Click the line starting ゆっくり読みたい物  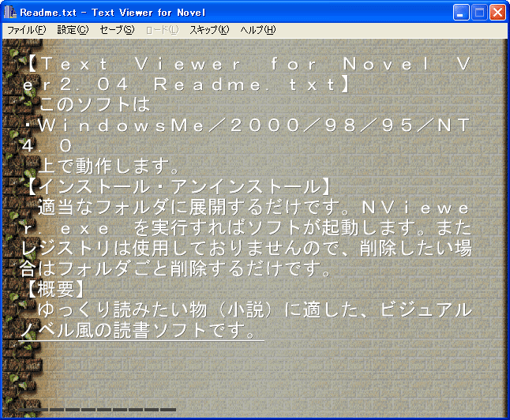point(255,309)
